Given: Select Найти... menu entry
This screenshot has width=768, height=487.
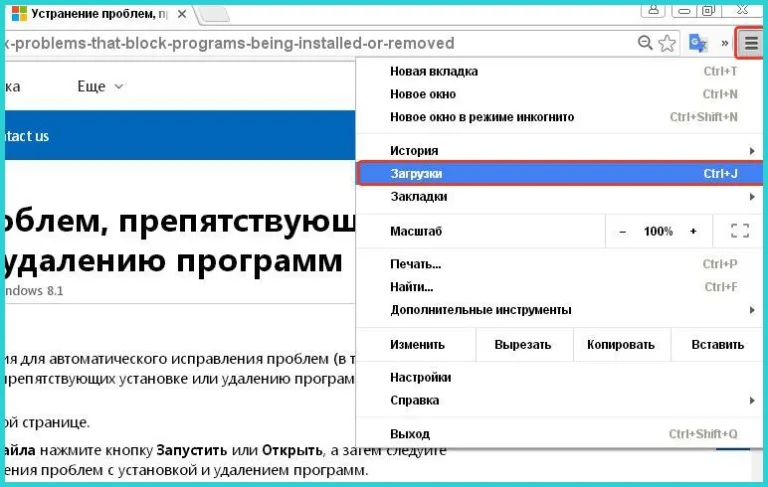Looking at the screenshot, I should pos(559,287).
